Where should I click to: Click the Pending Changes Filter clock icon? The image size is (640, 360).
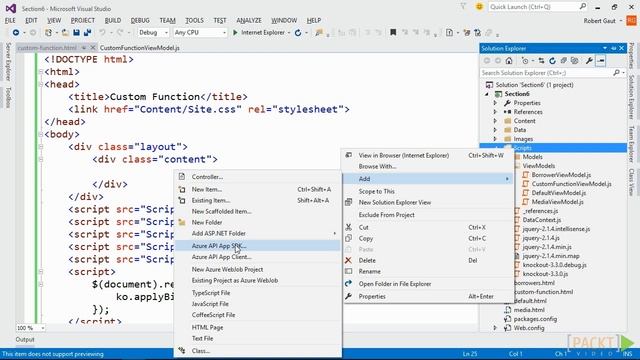(525, 61)
